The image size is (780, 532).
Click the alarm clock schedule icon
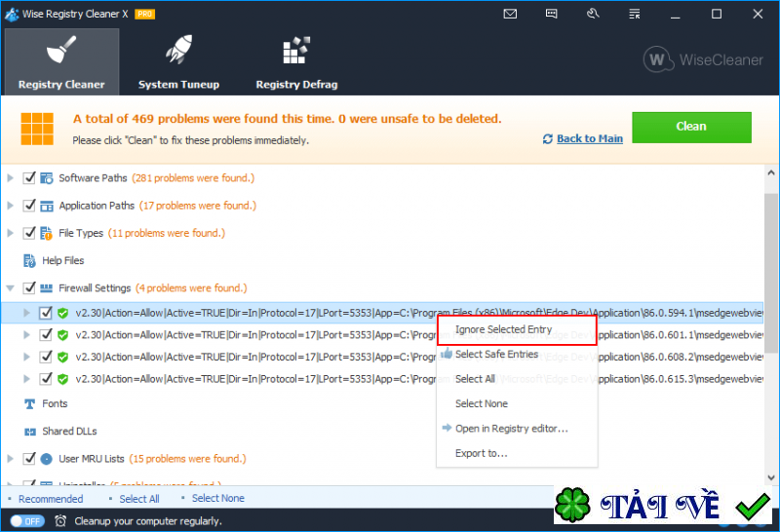pyautogui.click(x=60, y=521)
